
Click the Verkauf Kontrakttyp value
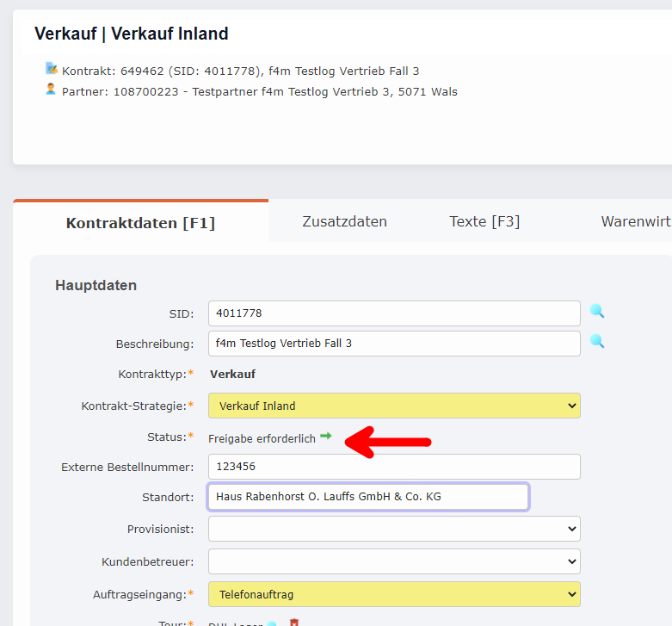point(232,374)
